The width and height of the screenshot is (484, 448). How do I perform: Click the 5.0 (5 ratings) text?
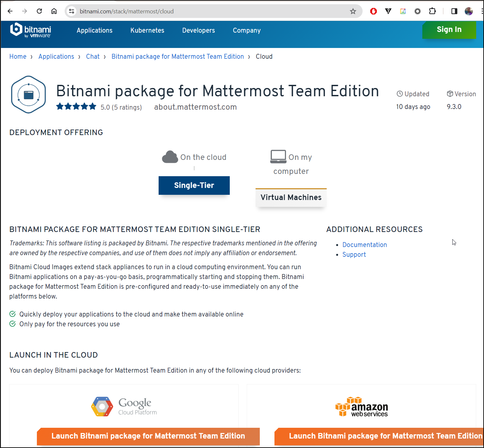[121, 107]
